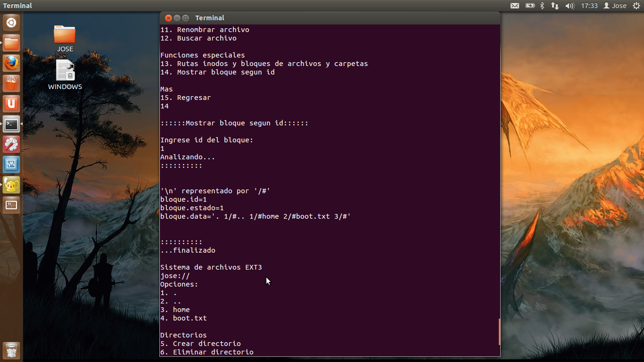
Task: Click the 'Analizando...' line
Action: click(188, 157)
